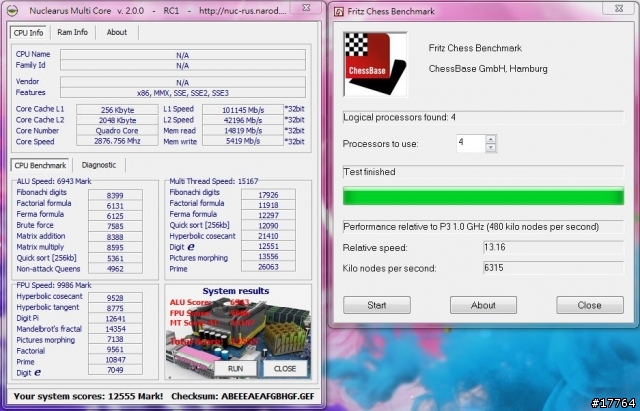640x411 pixels.
Task: Decrease processors to use with down arrow
Action: 491,148
